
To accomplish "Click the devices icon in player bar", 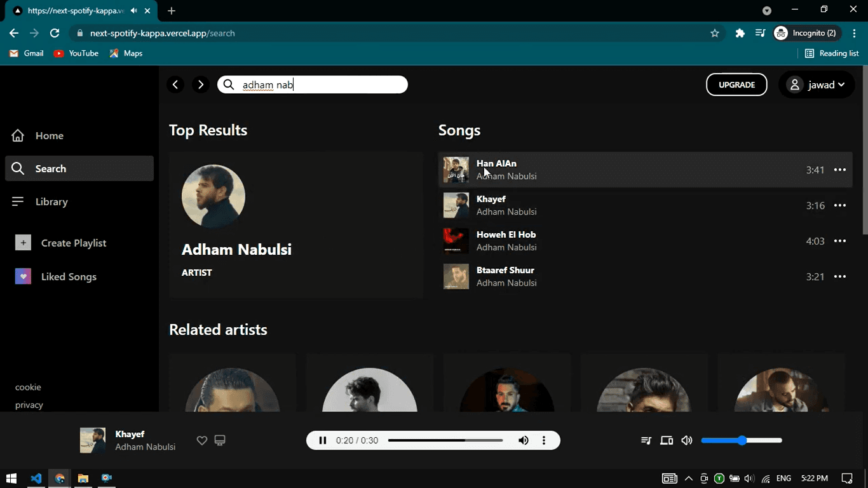I will pos(667,440).
